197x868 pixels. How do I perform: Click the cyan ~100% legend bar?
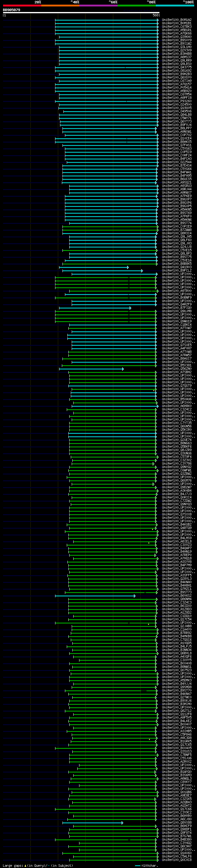coord(175,6)
